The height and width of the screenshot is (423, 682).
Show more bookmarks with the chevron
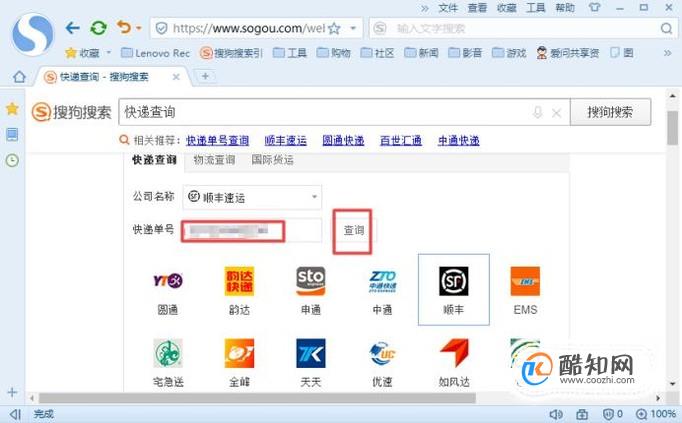668,53
